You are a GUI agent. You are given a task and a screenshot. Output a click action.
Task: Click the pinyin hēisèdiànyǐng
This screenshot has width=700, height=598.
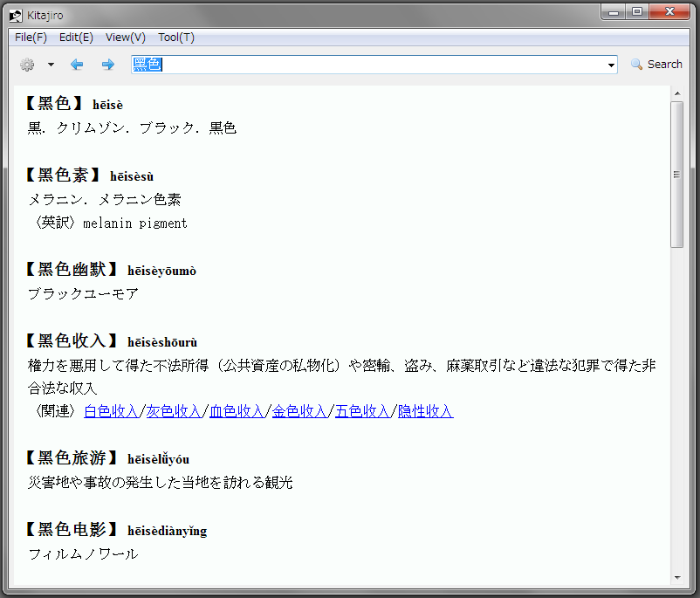167,531
